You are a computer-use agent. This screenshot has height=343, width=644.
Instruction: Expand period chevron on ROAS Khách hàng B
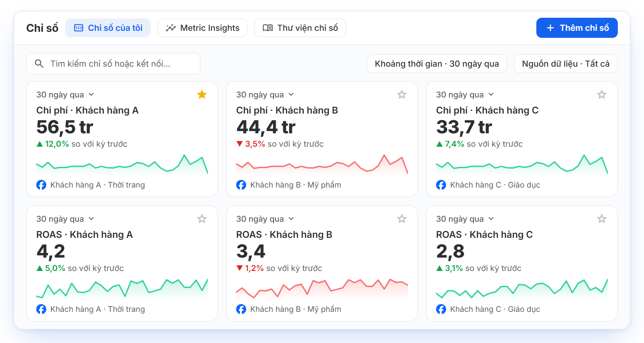click(291, 219)
